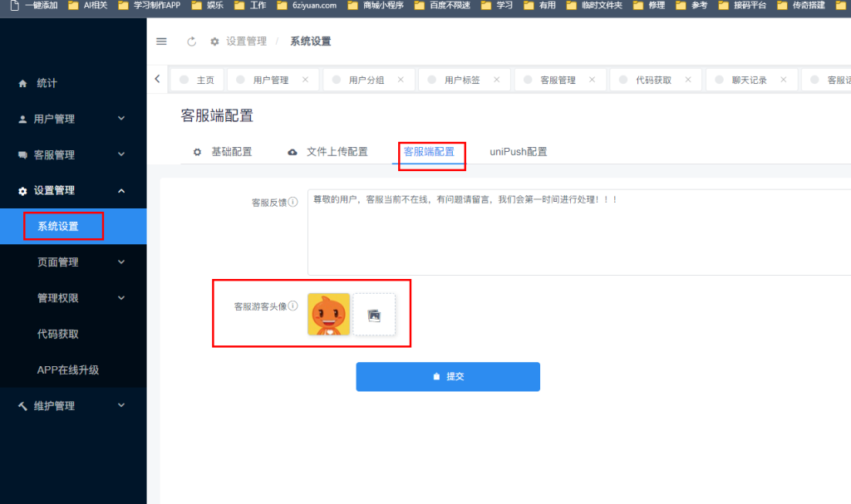Viewport: 851px width, 504px height.
Task: Open the 聊天记录 tab at the top
Action: point(751,79)
